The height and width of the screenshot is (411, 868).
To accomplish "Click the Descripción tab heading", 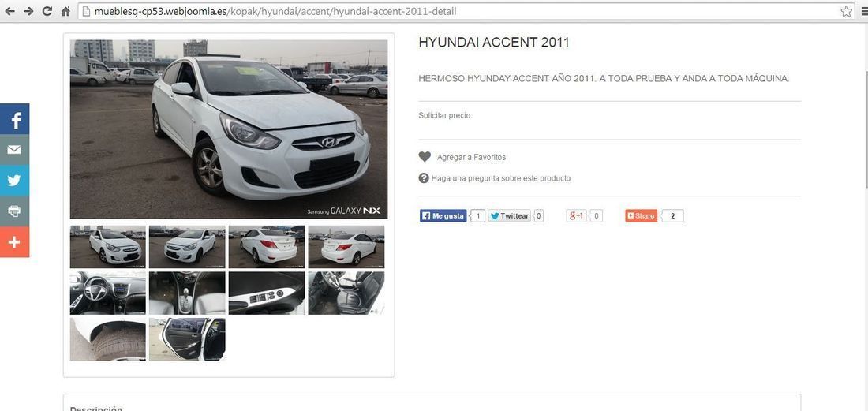I will pos(95,408).
